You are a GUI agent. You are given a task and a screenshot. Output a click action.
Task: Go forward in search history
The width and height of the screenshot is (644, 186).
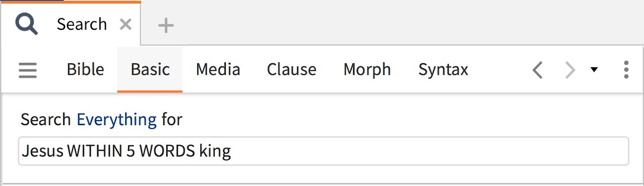point(570,70)
